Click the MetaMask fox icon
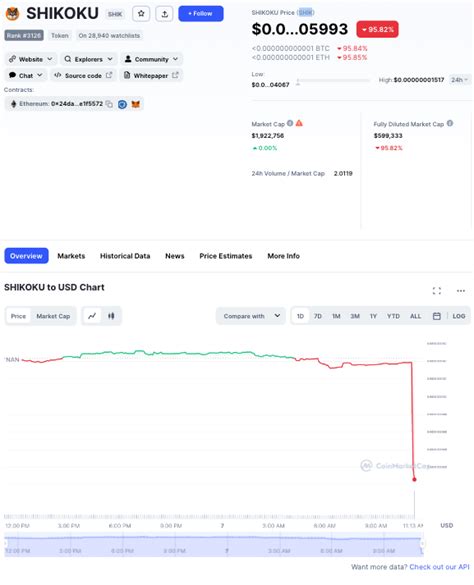The image size is (474, 585). (135, 104)
